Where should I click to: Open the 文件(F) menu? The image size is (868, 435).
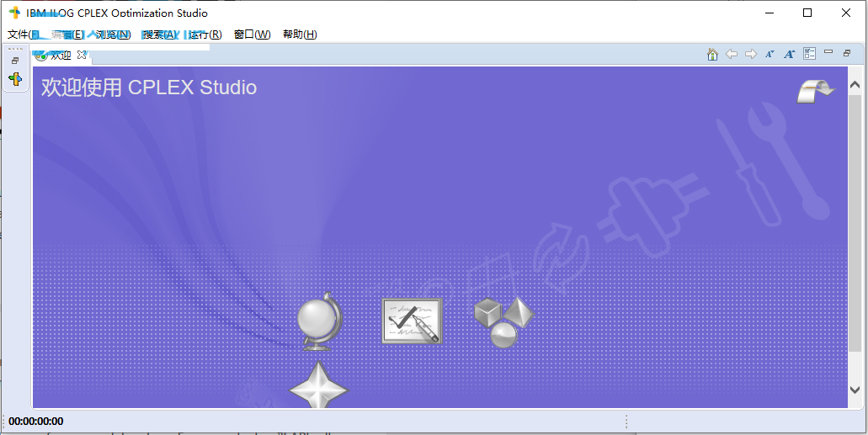click(24, 34)
